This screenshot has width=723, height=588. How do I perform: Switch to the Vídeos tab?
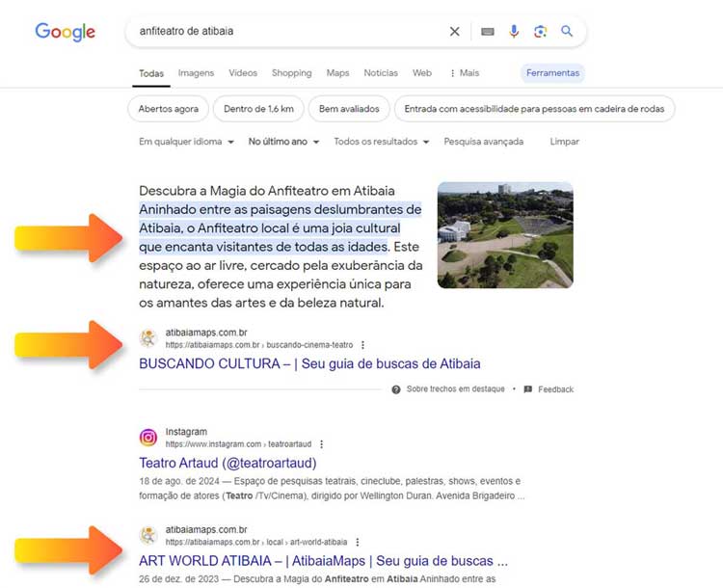[x=243, y=73]
